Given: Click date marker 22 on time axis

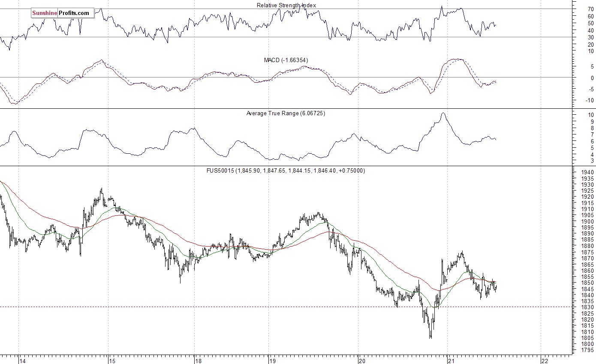Looking at the screenshot, I should tap(544, 360).
